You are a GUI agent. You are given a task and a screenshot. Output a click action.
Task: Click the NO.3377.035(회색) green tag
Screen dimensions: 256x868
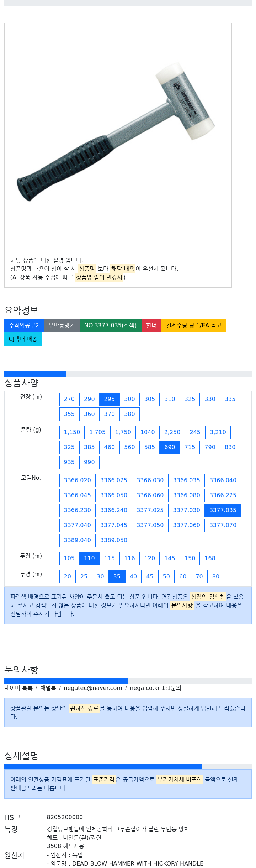pyautogui.click(x=110, y=326)
